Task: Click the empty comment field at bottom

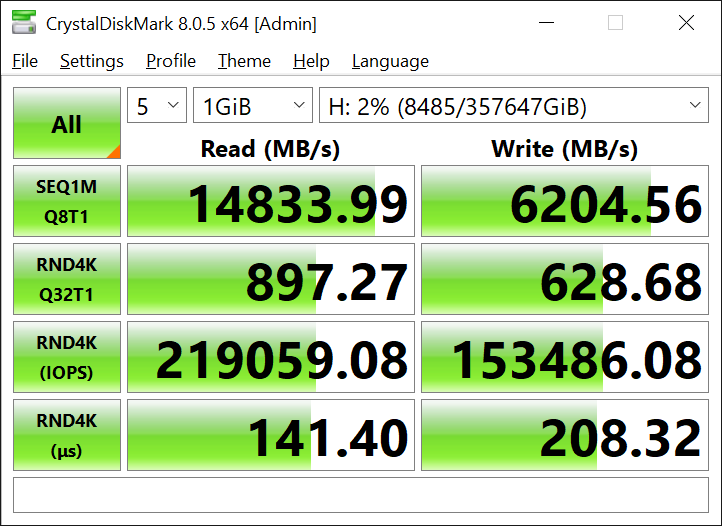Action: tap(361, 495)
